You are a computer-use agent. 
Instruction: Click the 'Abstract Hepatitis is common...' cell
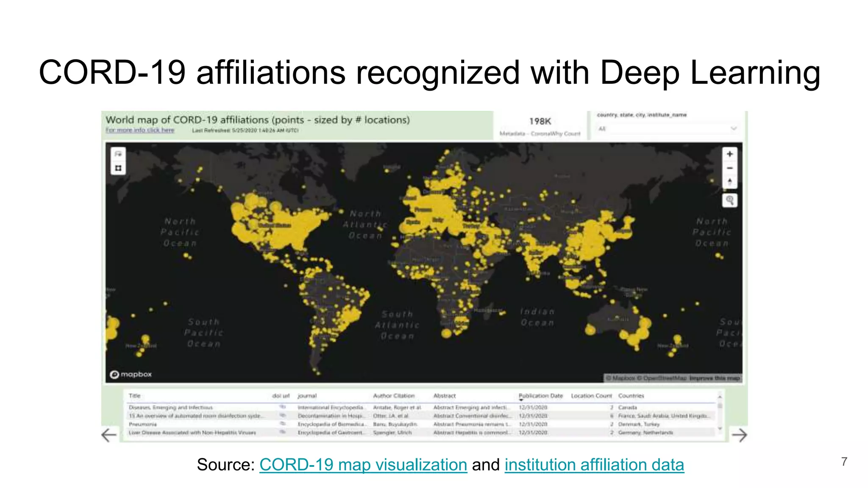coord(472,433)
